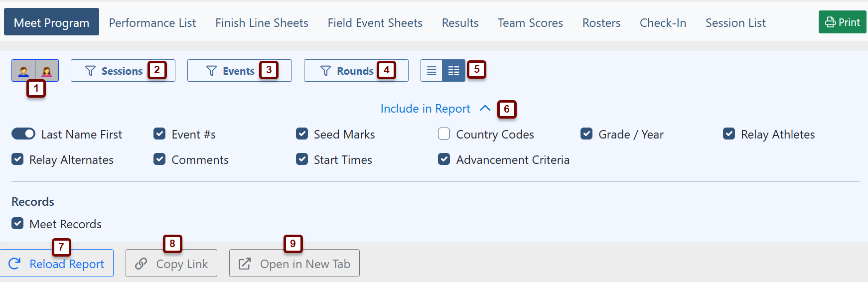Switch to two-column layout icon
The height and width of the screenshot is (282, 868).
(x=453, y=71)
